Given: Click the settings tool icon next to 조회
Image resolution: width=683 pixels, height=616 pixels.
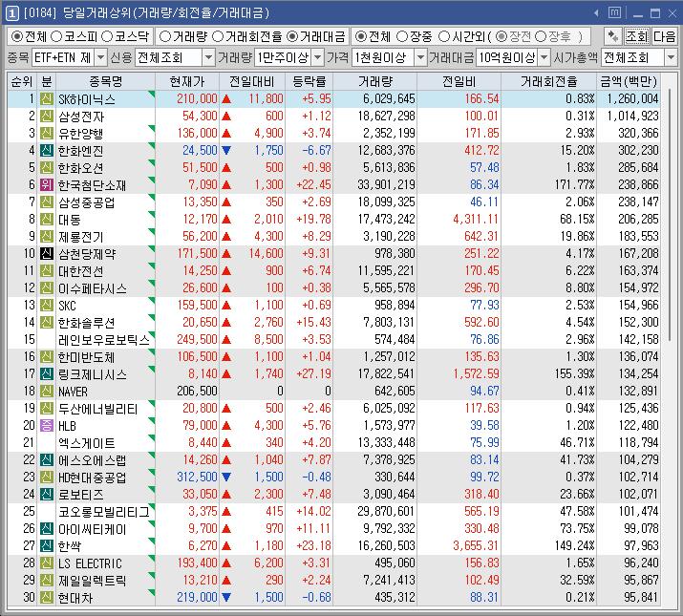Looking at the screenshot, I should pos(613,36).
